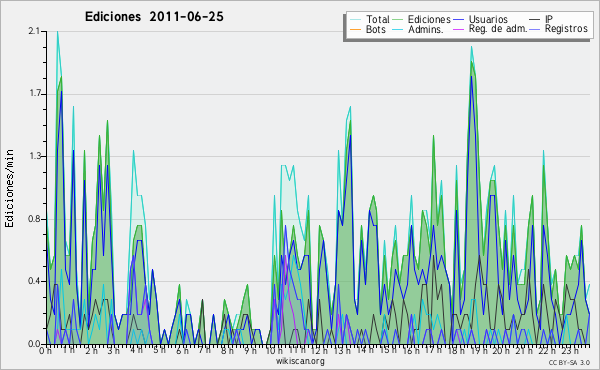Click the '8 h' hour label

[x=227, y=350]
